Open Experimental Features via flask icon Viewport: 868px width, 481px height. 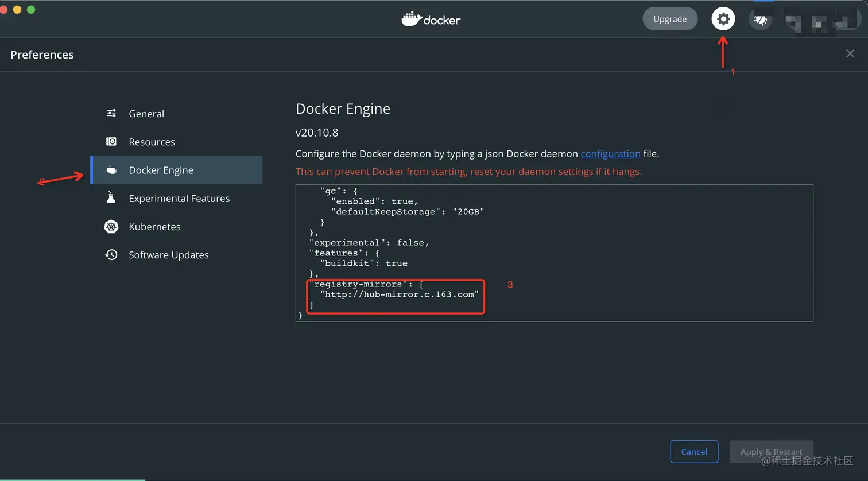[111, 198]
